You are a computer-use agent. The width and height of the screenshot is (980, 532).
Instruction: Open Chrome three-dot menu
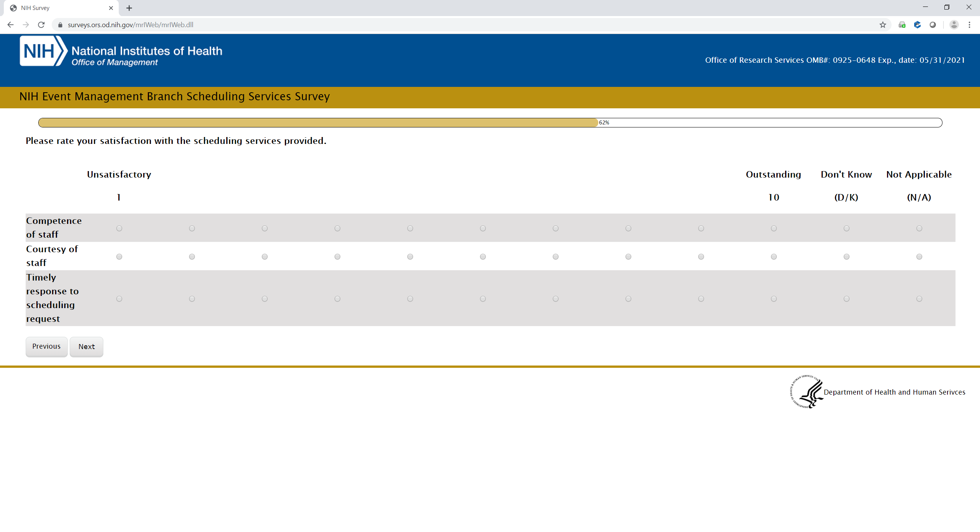tap(969, 25)
